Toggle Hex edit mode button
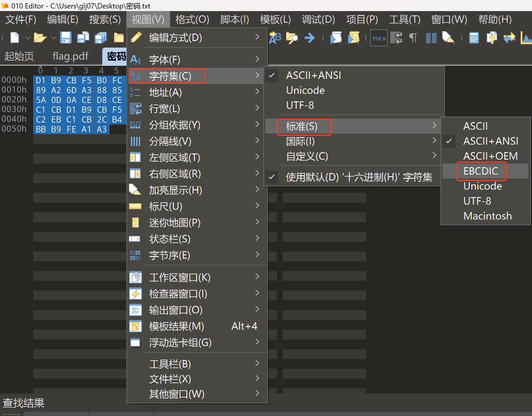This screenshot has height=416, width=532. [379, 38]
